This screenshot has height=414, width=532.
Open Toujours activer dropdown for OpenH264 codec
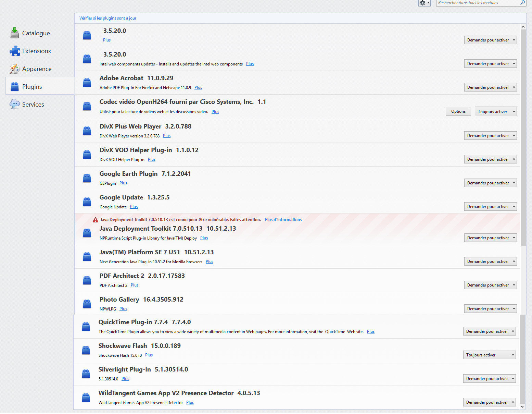point(495,111)
